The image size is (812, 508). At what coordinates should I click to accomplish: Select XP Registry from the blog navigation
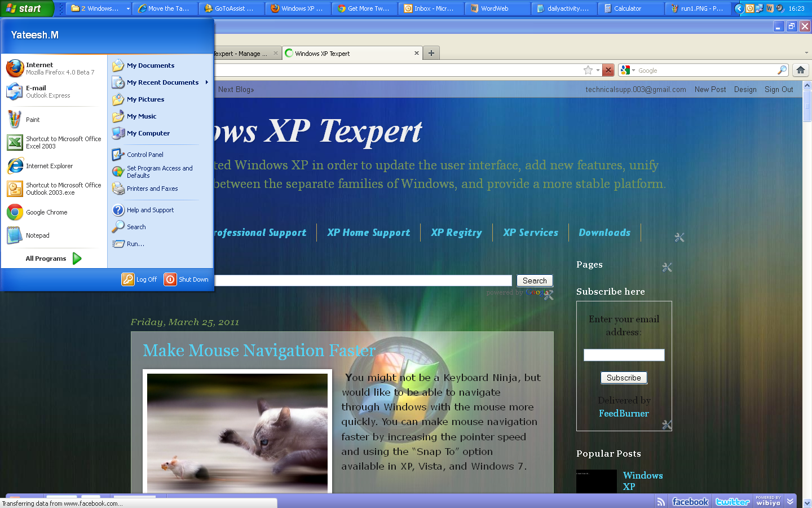click(456, 232)
